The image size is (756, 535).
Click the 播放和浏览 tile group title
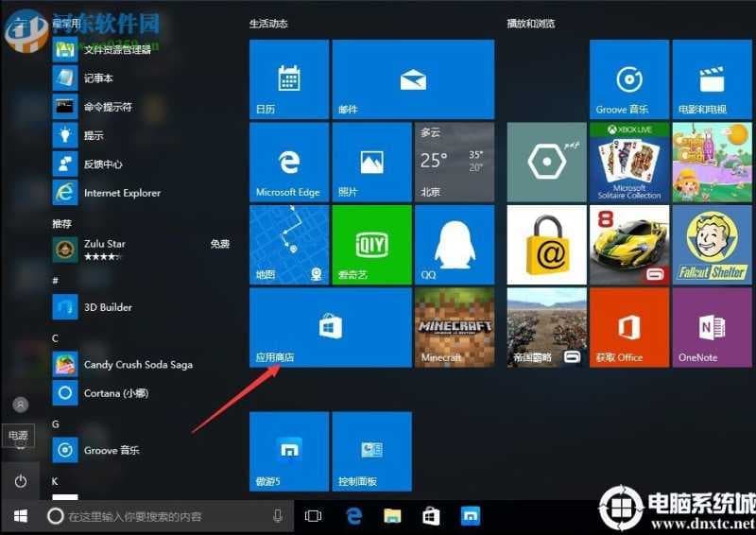531,24
